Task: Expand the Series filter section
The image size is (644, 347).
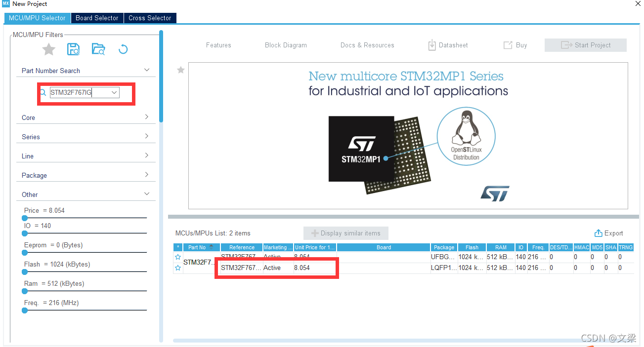Action: (147, 136)
